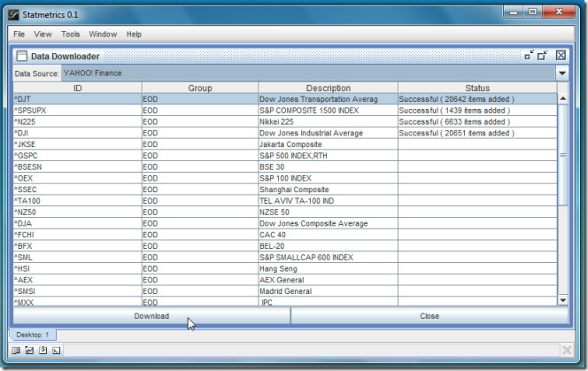The width and height of the screenshot is (588, 371).
Task: Click the Hang Seng description cell
Action: click(x=329, y=268)
